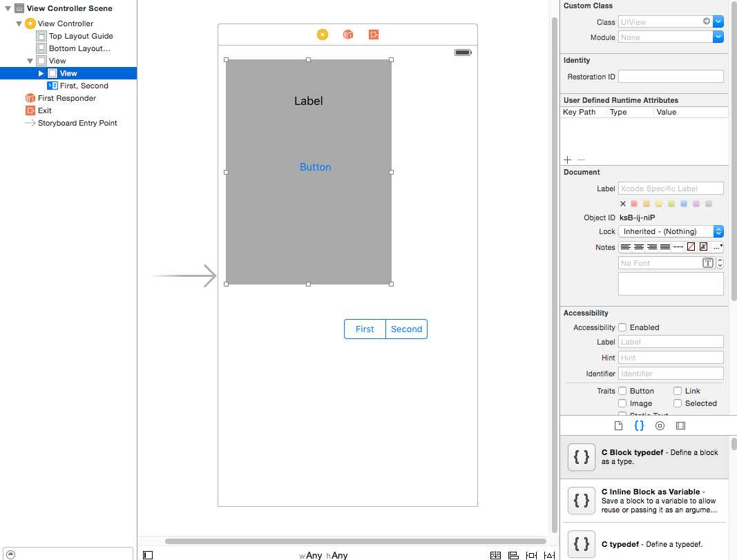Viewport: 737px width, 560px height.
Task: Click the First segment on canvas
Action: [x=365, y=329]
